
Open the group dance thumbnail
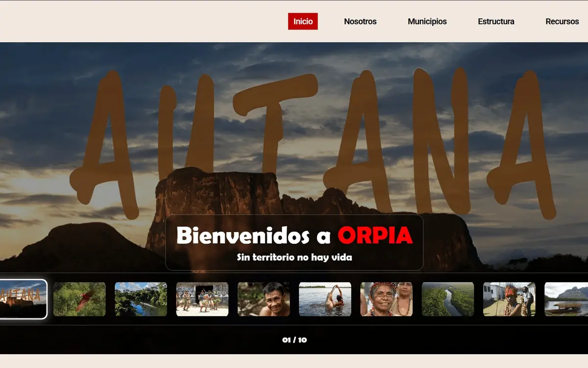[202, 299]
